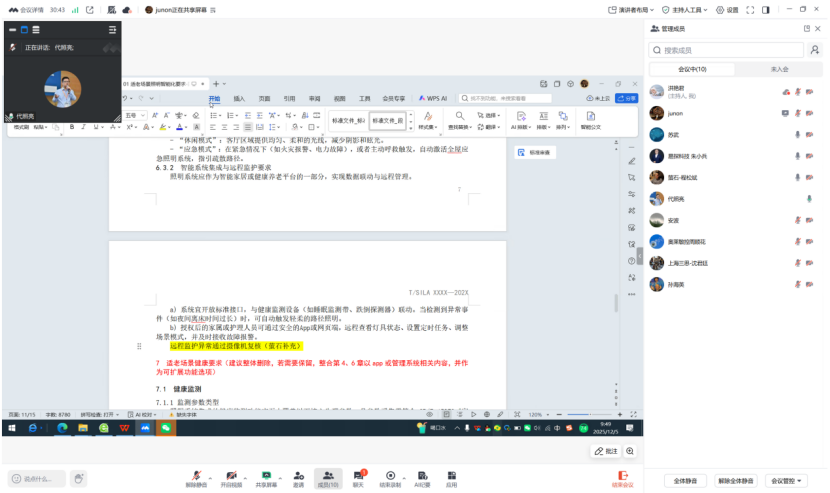Viewport: 830px width, 493px height.
Task: Click the raise hand emoji button
Action: 78,479
